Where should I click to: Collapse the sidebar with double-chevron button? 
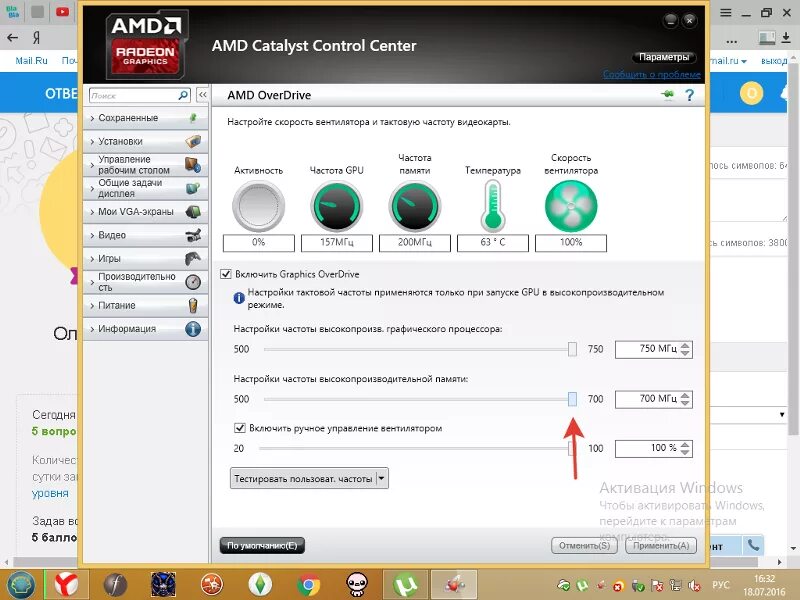203,95
